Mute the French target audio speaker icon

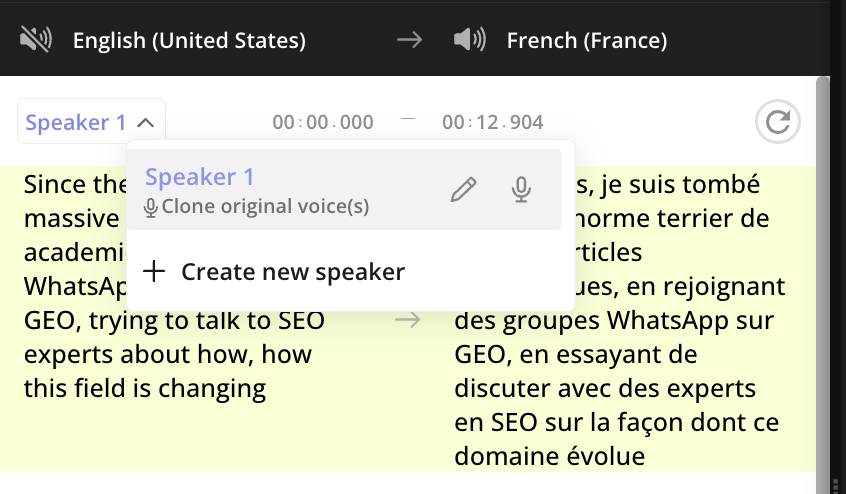coord(468,40)
